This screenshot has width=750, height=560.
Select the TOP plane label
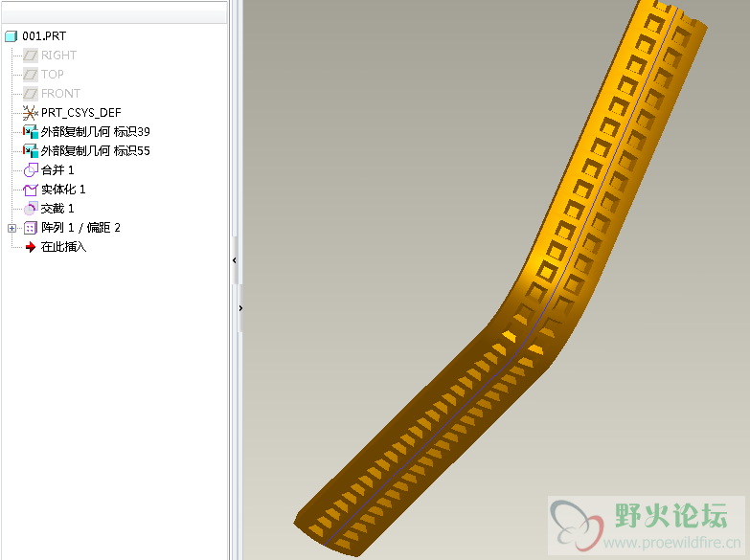click(x=52, y=75)
